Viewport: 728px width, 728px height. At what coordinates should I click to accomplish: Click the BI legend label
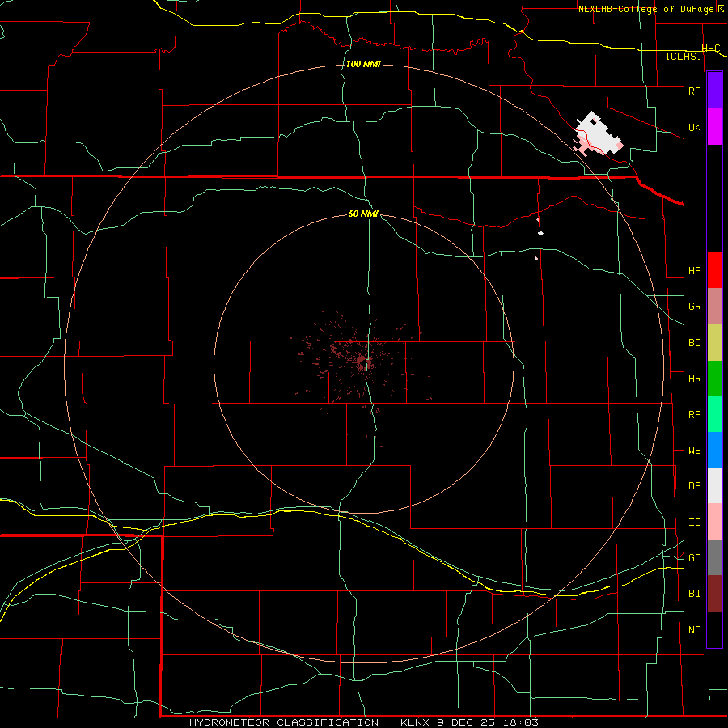(695, 594)
